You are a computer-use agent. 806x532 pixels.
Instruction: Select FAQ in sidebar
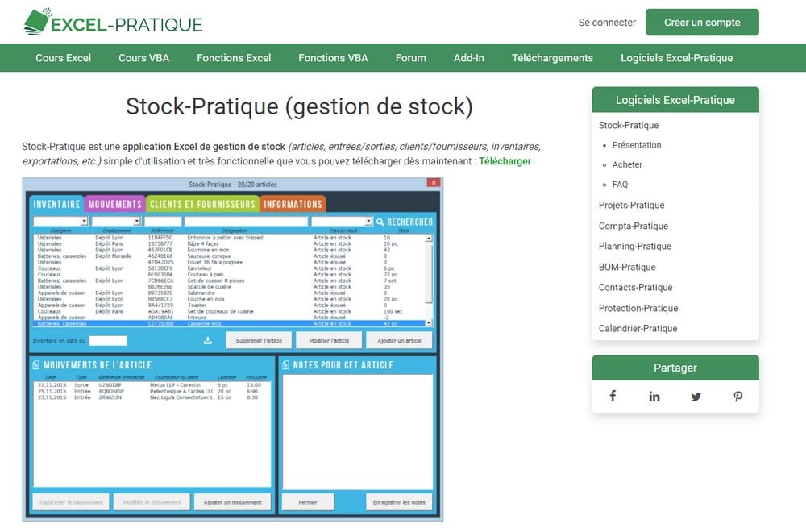tap(620, 185)
